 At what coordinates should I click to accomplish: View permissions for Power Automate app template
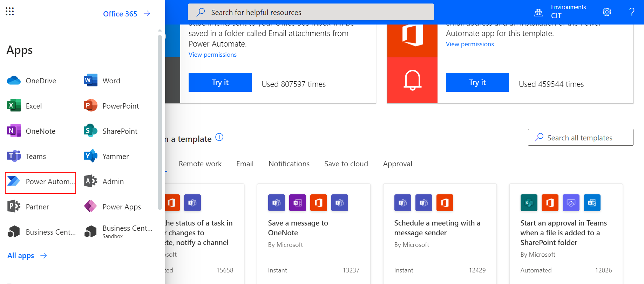point(470,44)
